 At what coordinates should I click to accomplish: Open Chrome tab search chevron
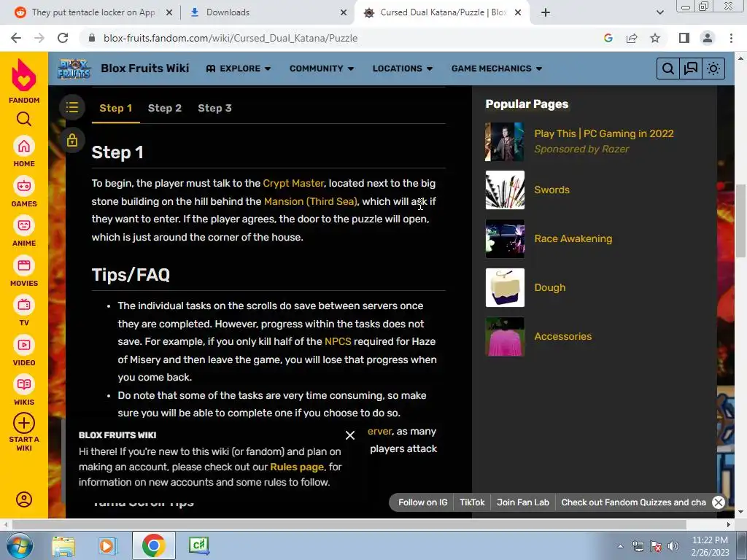click(659, 12)
